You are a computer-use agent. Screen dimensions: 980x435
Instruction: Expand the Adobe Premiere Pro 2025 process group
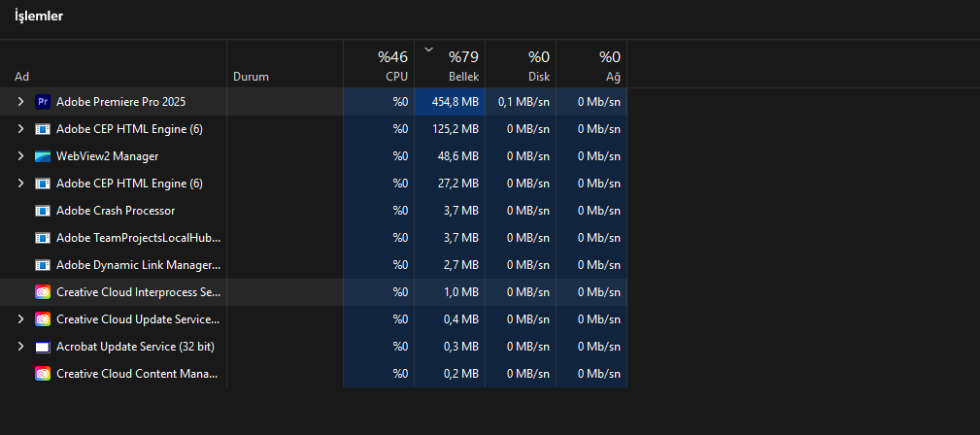point(20,102)
